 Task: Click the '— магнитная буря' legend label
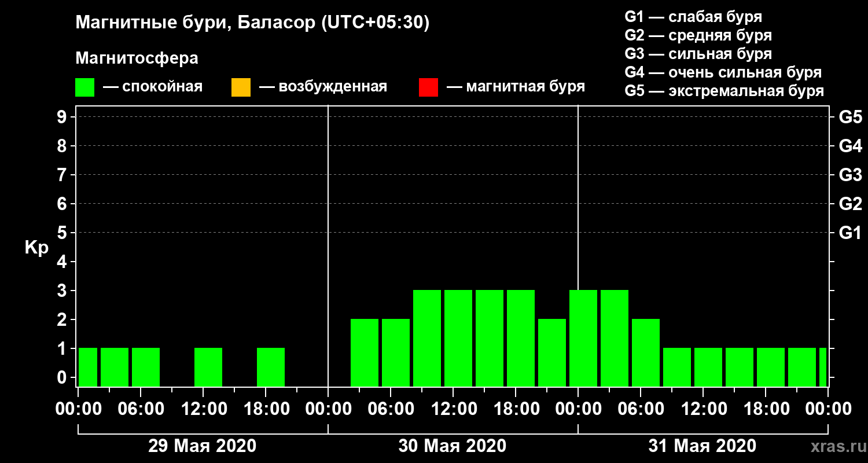[516, 87]
